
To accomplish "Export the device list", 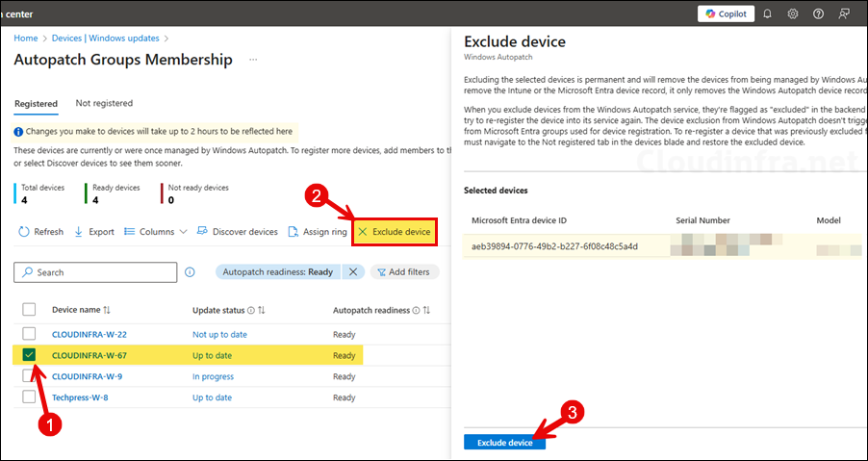I will coord(94,232).
